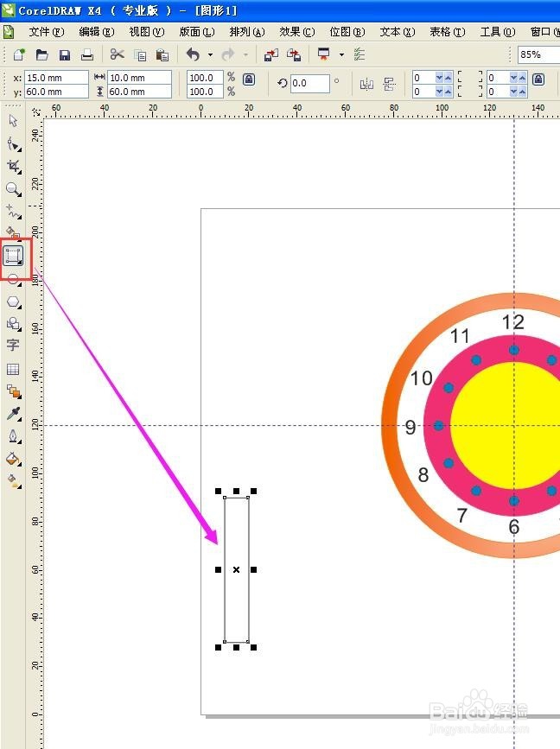Click the rotation angle field 0.0
Image resolution: width=560 pixels, height=749 pixels.
tap(309, 83)
